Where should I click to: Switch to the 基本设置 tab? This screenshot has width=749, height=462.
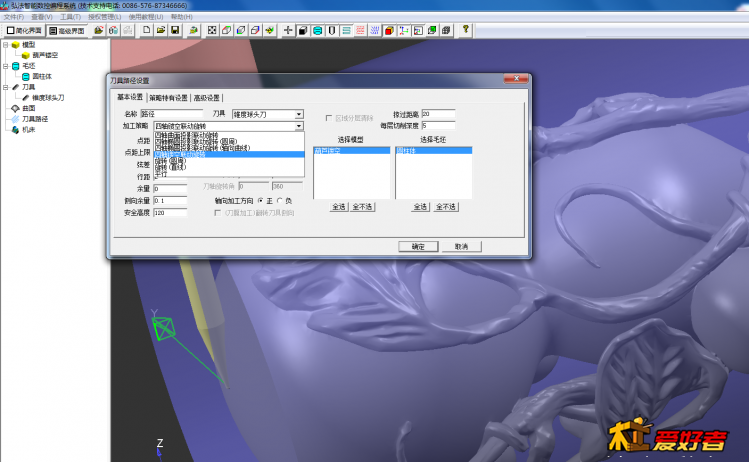130,97
